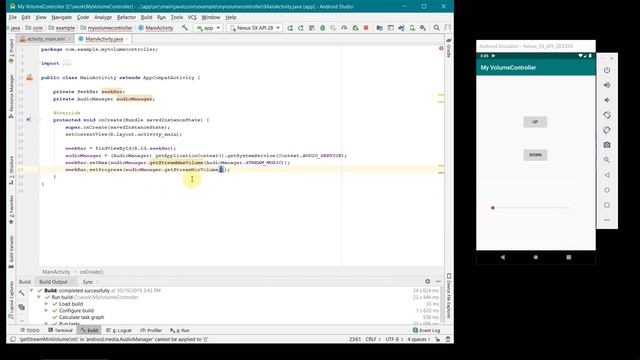Screen dimensions: 640x360
Task: Expand the folded import statement in editor
Action: (x=67, y=63)
